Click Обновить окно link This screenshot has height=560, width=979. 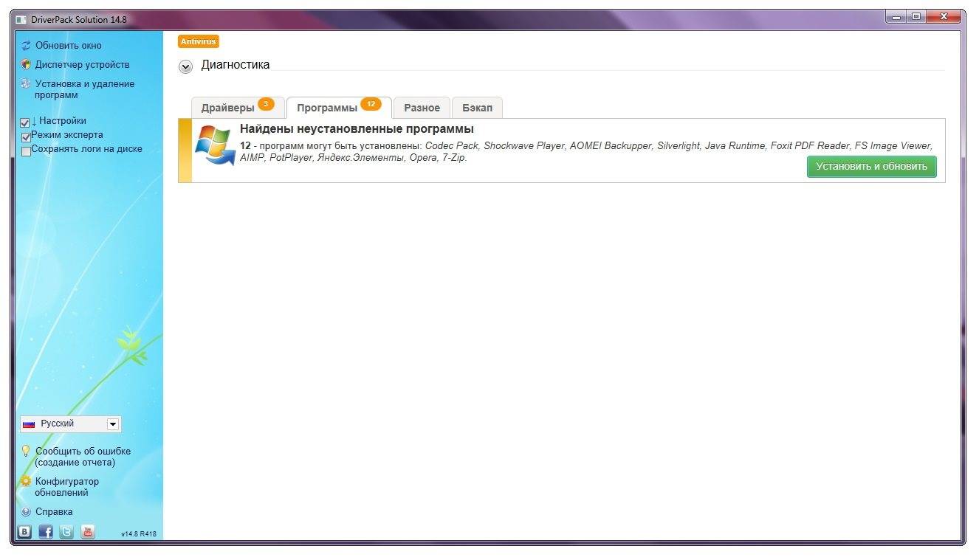pos(69,46)
